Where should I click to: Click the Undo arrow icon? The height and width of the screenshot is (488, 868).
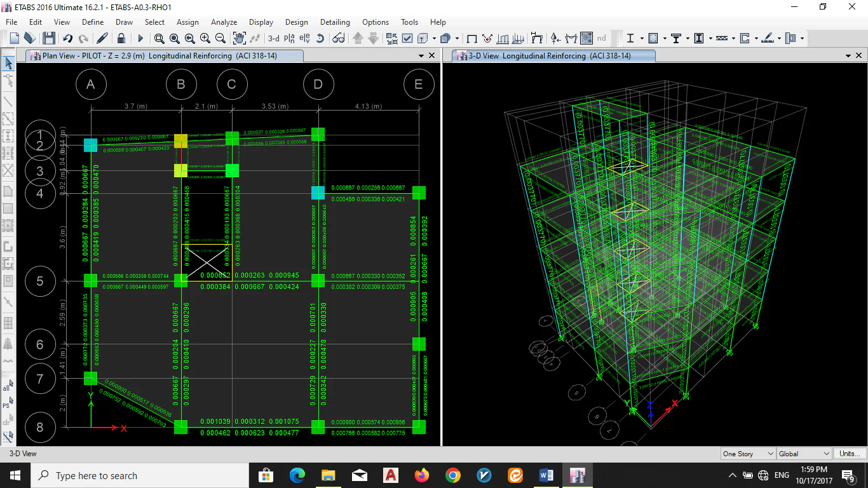click(68, 38)
